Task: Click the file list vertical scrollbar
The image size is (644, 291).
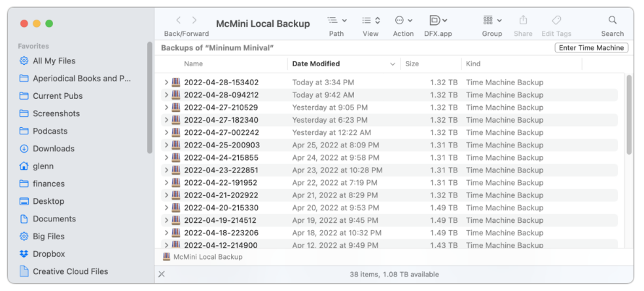Action: pos(629,115)
